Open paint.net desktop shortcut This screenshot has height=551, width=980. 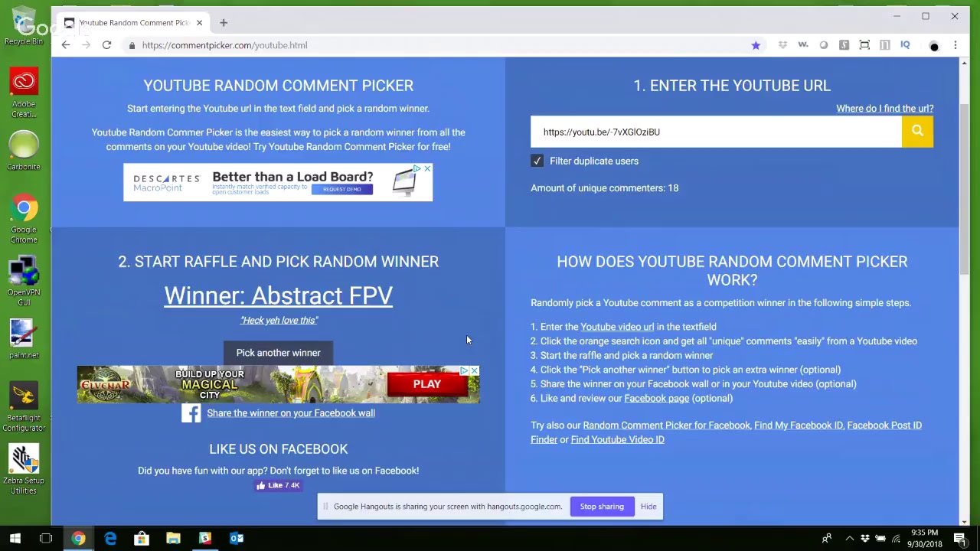pos(24,339)
